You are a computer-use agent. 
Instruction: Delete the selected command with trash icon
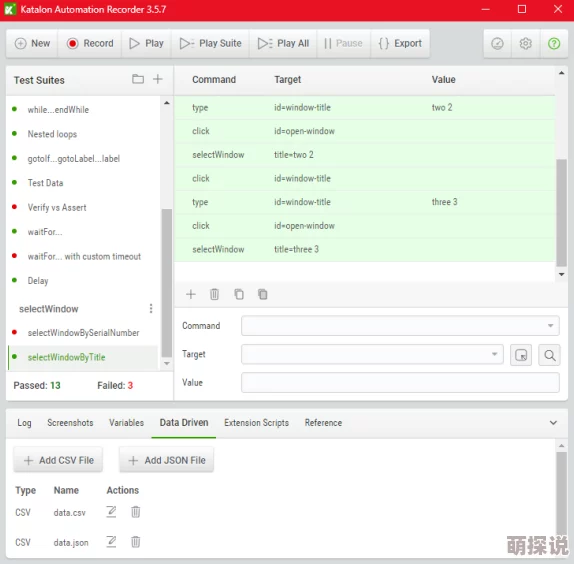pyautogui.click(x=215, y=294)
